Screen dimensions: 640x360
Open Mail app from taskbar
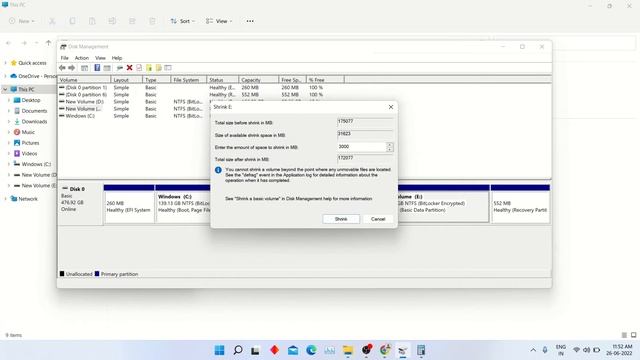point(293,350)
